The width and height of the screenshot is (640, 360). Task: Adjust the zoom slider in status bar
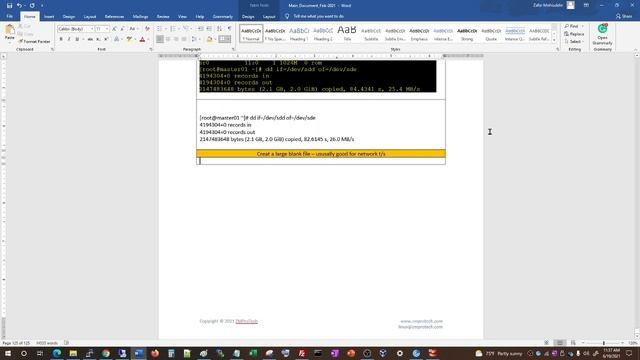tap(604, 343)
